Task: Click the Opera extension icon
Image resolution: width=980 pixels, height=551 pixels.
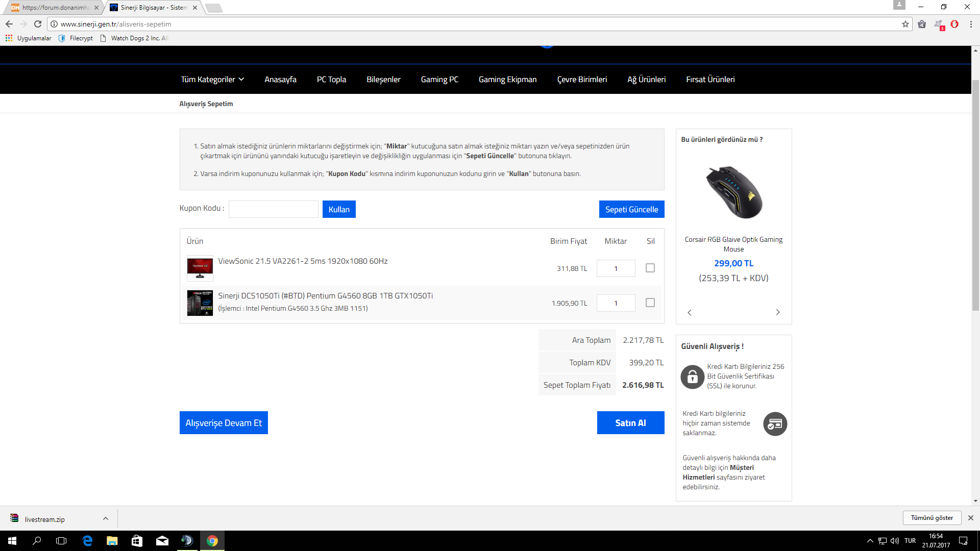Action: [x=954, y=24]
